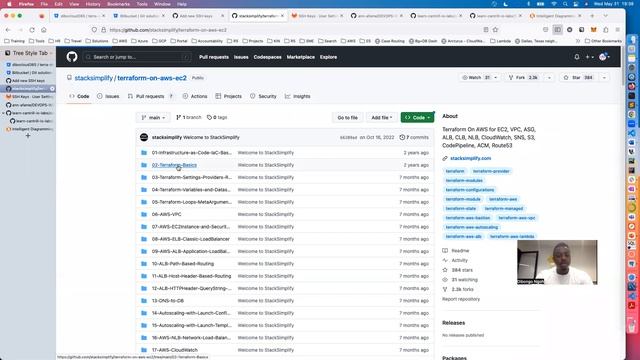Select the terraform-aws-bastion topic tag
This screenshot has width=640, height=360.
pos(467,218)
